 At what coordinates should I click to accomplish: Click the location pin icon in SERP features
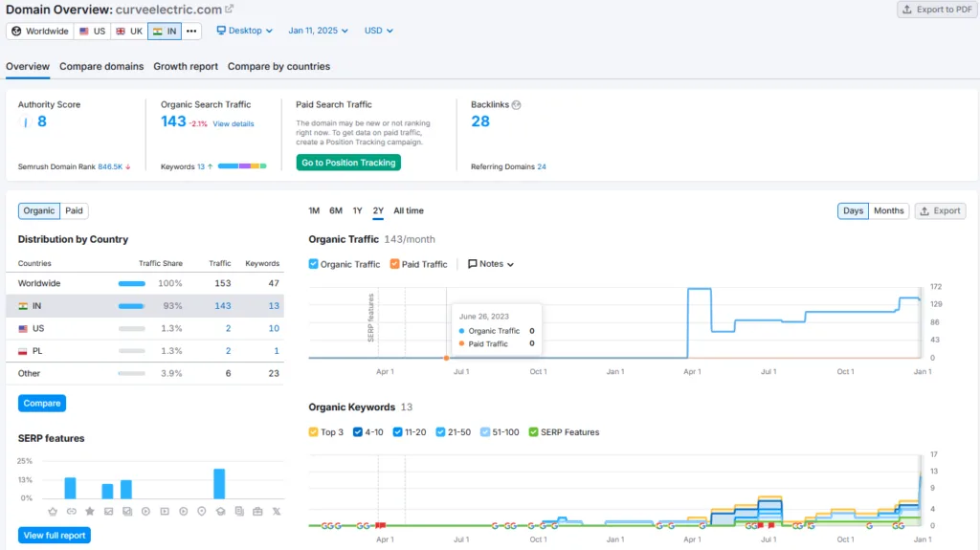[202, 511]
